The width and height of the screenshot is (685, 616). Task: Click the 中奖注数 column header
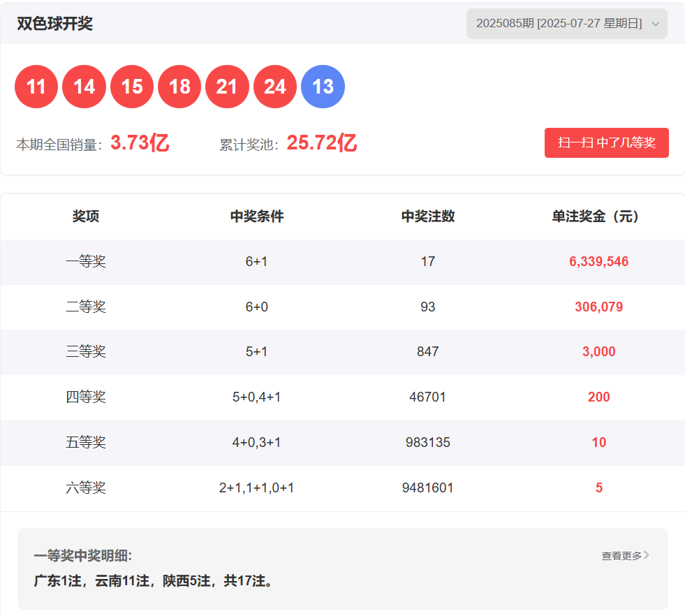428,217
